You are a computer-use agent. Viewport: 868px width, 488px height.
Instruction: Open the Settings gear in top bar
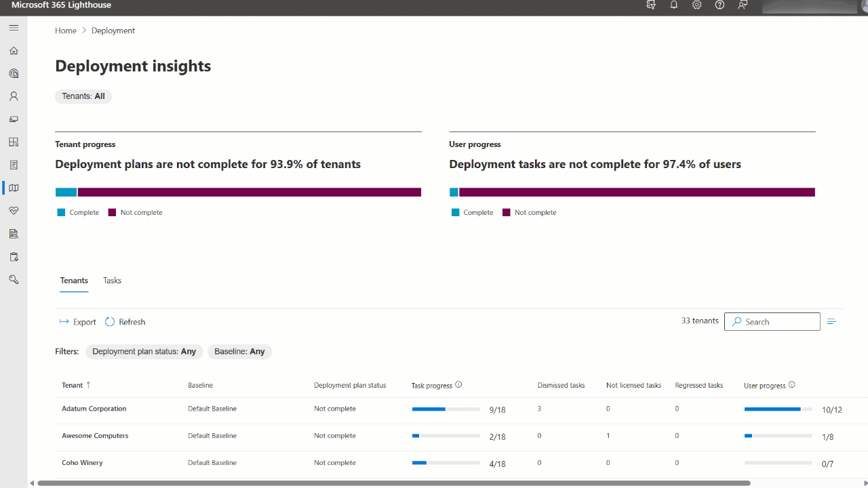(696, 5)
